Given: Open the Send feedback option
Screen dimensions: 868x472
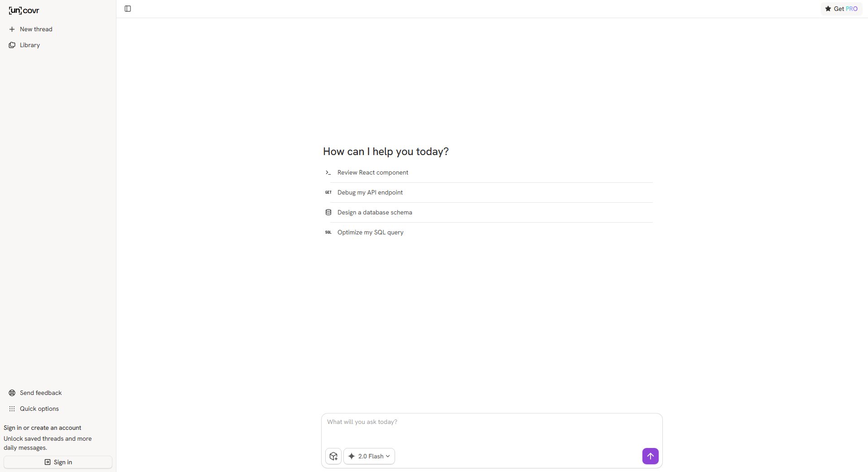Looking at the screenshot, I should (41, 393).
